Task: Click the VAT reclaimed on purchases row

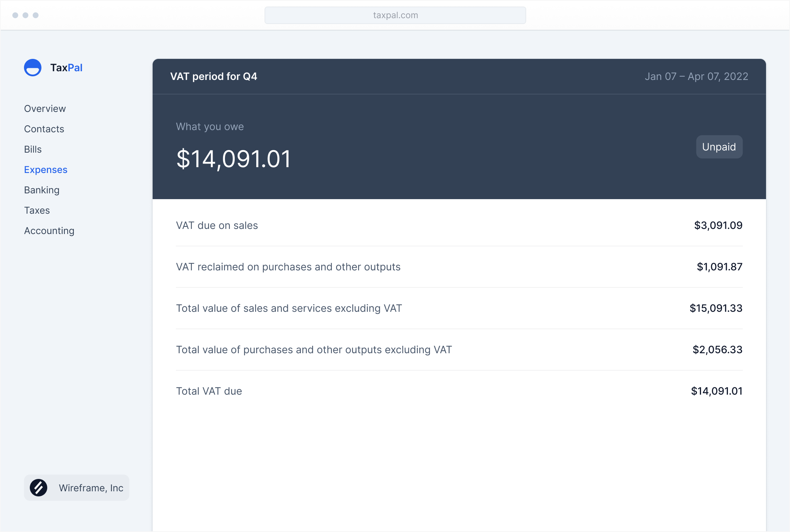Action: (289, 267)
